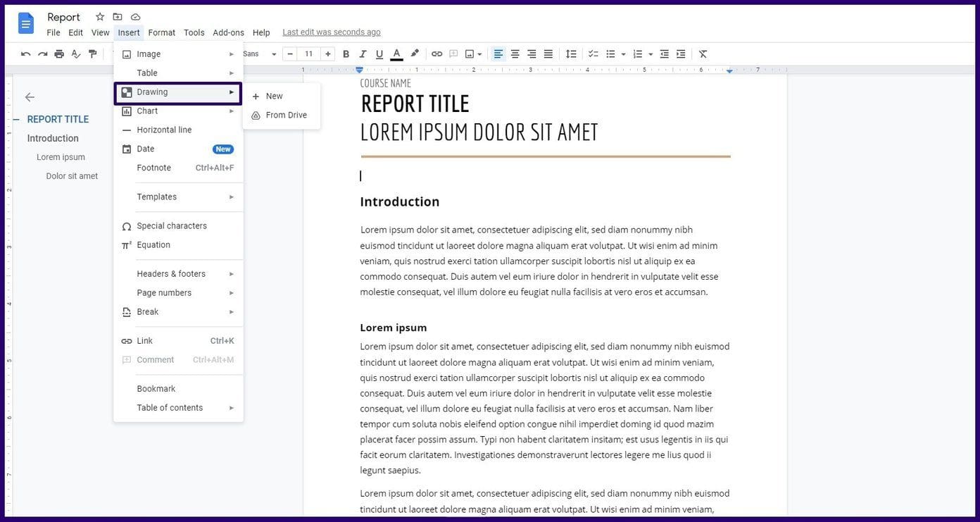Close outline with back arrow
This screenshot has height=522, width=980.
[30, 97]
